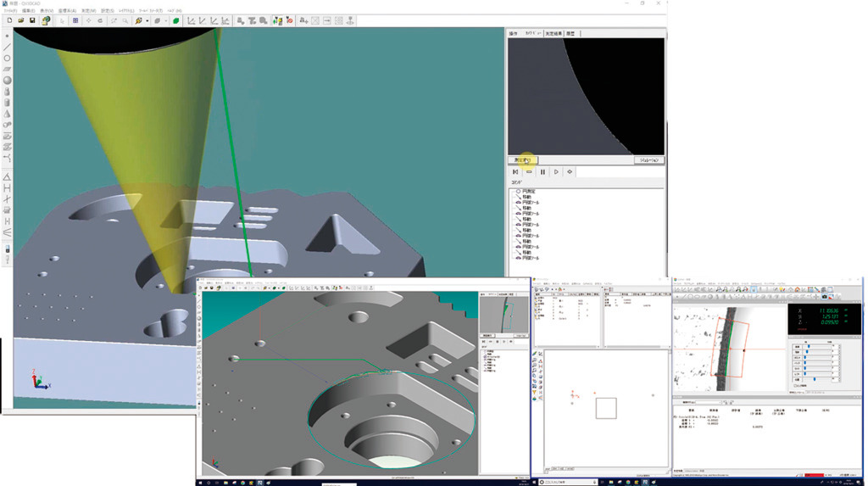Click the シミュレーション button

[x=648, y=159]
